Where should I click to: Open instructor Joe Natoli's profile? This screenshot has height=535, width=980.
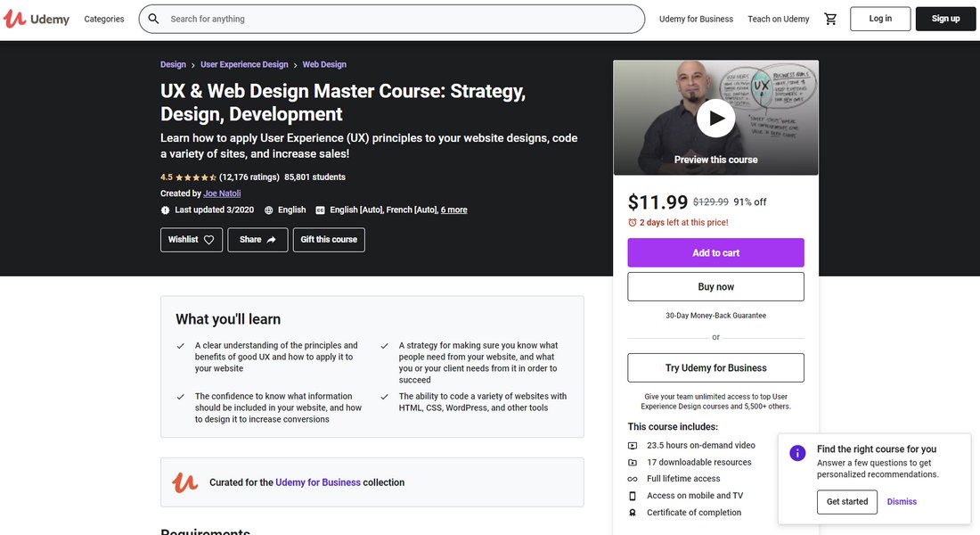222,193
